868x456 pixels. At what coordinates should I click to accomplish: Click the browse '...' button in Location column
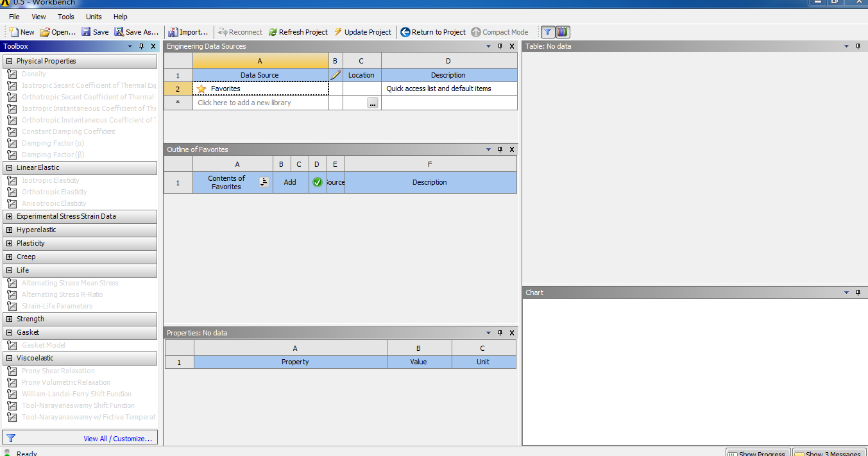click(373, 103)
